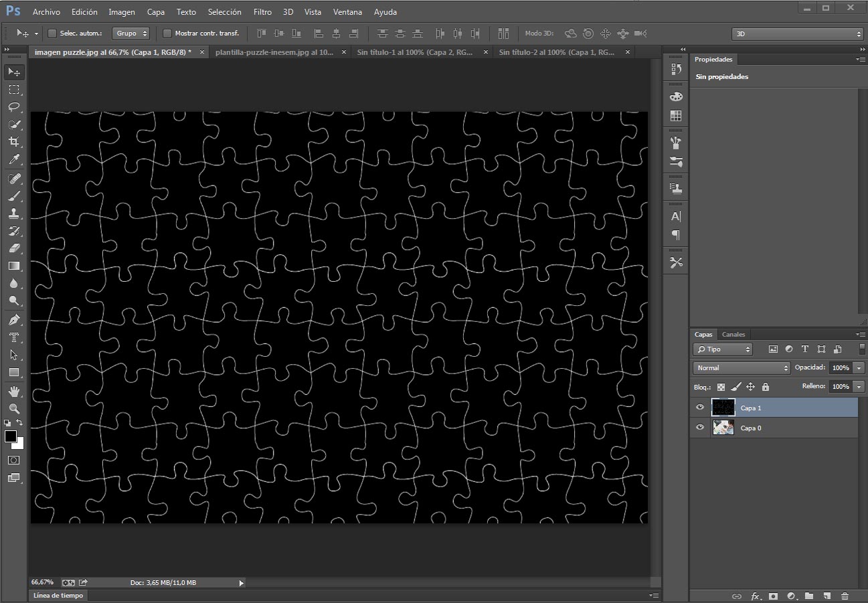The width and height of the screenshot is (868, 603).
Task: Select the Clone Stamp tool
Action: point(14,213)
